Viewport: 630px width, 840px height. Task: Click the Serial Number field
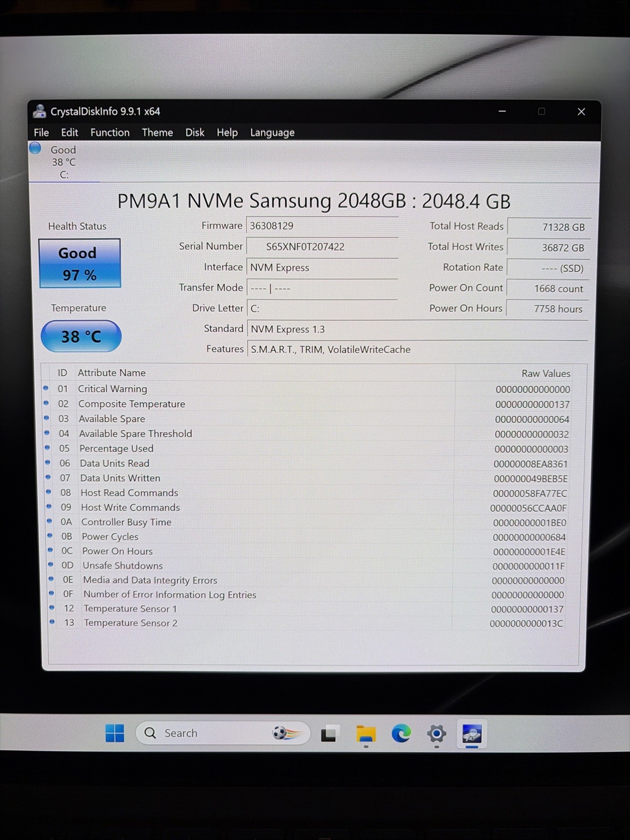tap(322, 246)
